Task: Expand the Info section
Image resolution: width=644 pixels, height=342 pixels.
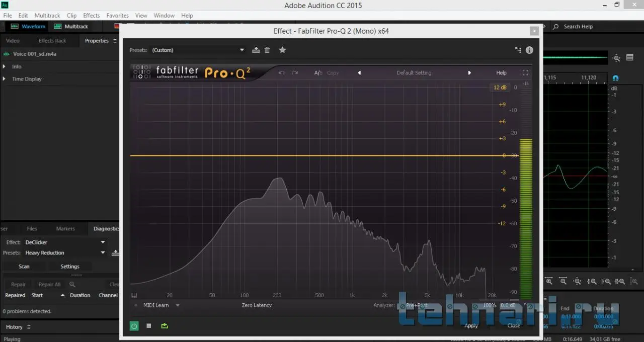Action: (5, 66)
